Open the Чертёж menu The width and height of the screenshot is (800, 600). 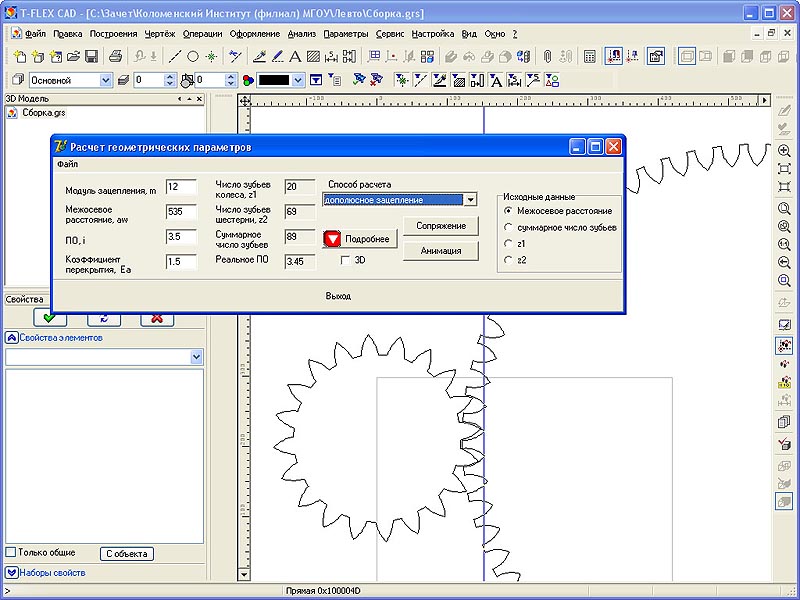pyautogui.click(x=160, y=34)
